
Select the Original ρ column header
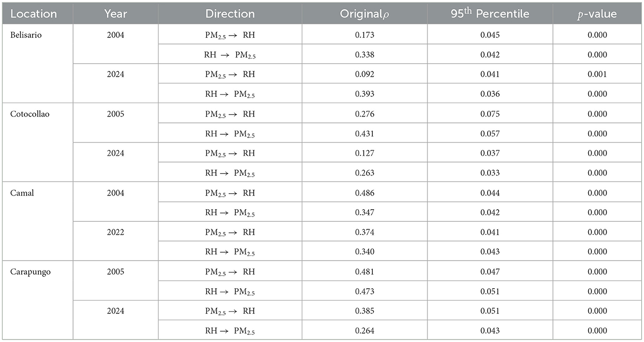point(364,14)
